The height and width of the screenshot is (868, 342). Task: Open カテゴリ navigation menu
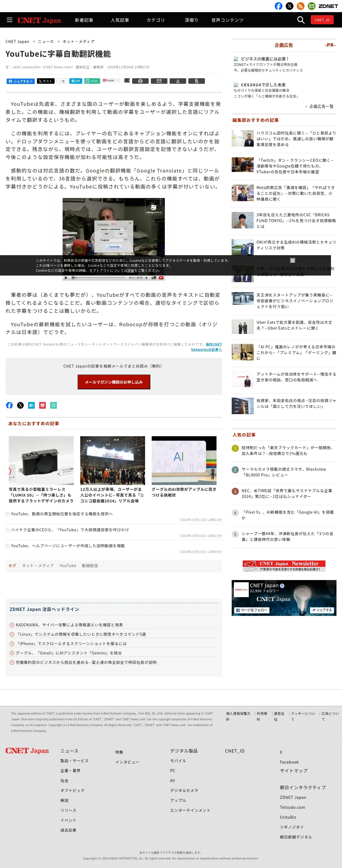[x=156, y=20]
